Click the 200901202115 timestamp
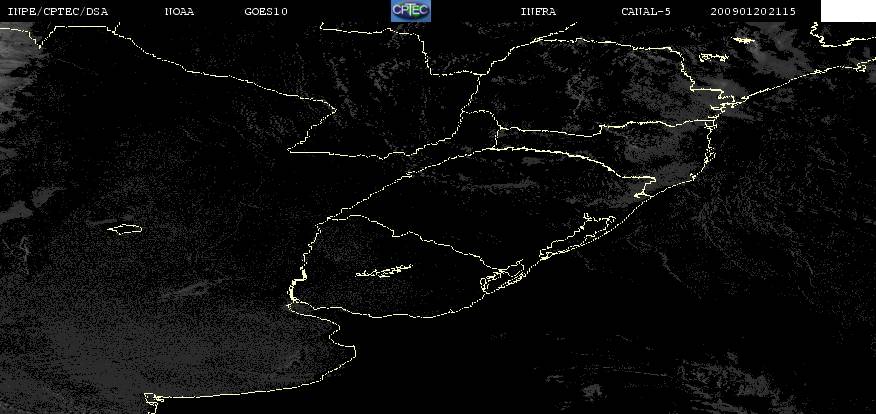 [753, 11]
